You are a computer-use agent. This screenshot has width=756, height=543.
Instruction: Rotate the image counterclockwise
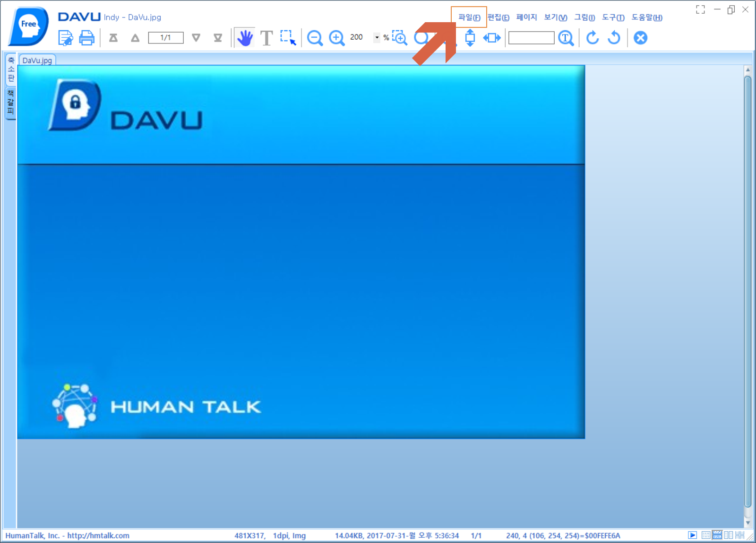point(614,38)
